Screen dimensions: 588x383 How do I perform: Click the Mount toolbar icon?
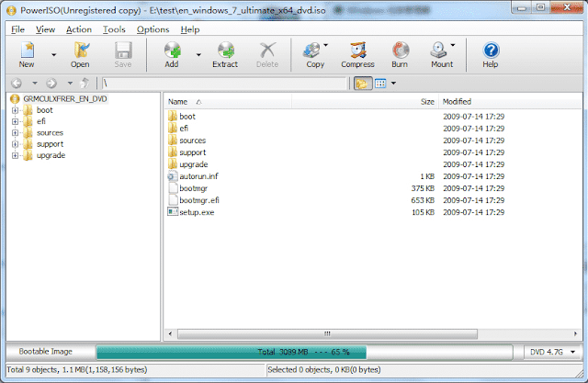[x=439, y=51]
